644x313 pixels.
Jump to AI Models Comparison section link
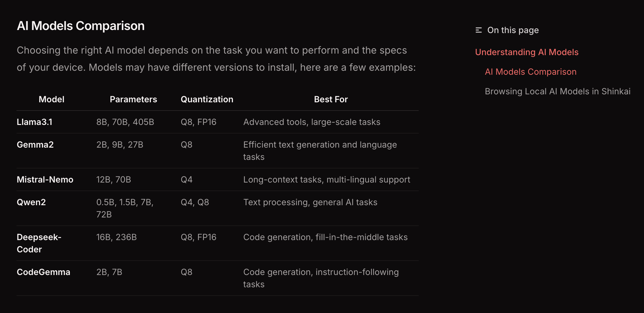click(531, 72)
